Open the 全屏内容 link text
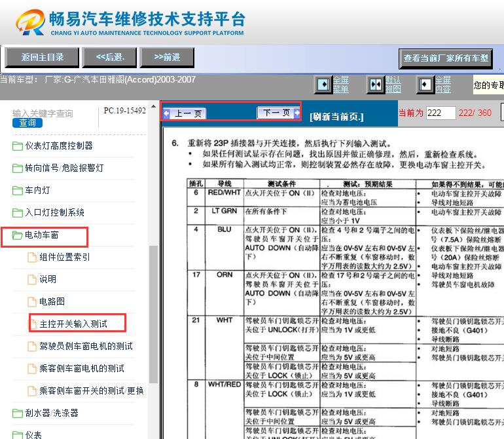 tap(443, 85)
